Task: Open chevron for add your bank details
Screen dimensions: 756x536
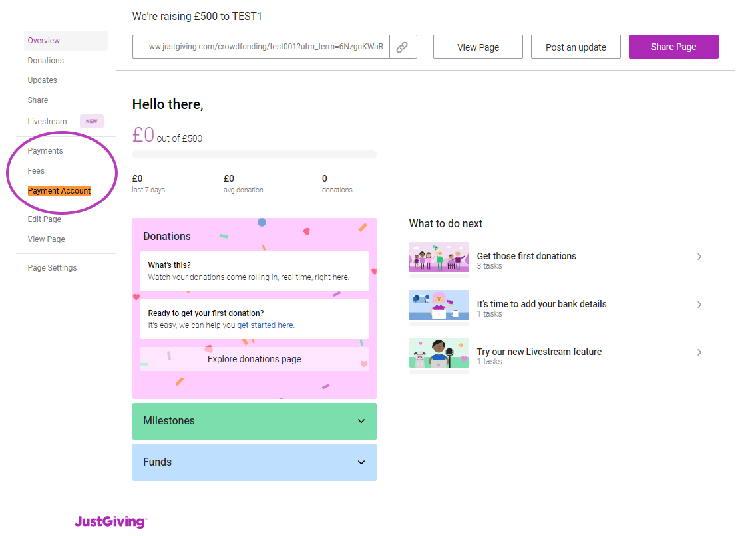Action: click(699, 305)
